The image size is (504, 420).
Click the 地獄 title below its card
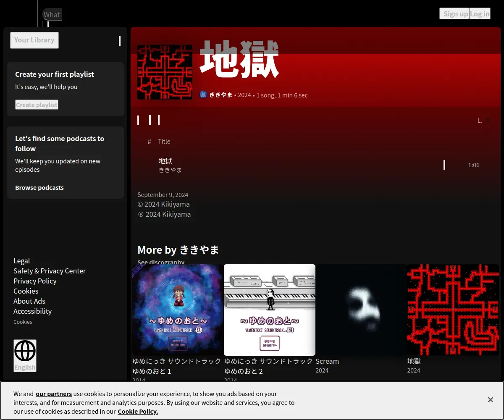(x=414, y=361)
